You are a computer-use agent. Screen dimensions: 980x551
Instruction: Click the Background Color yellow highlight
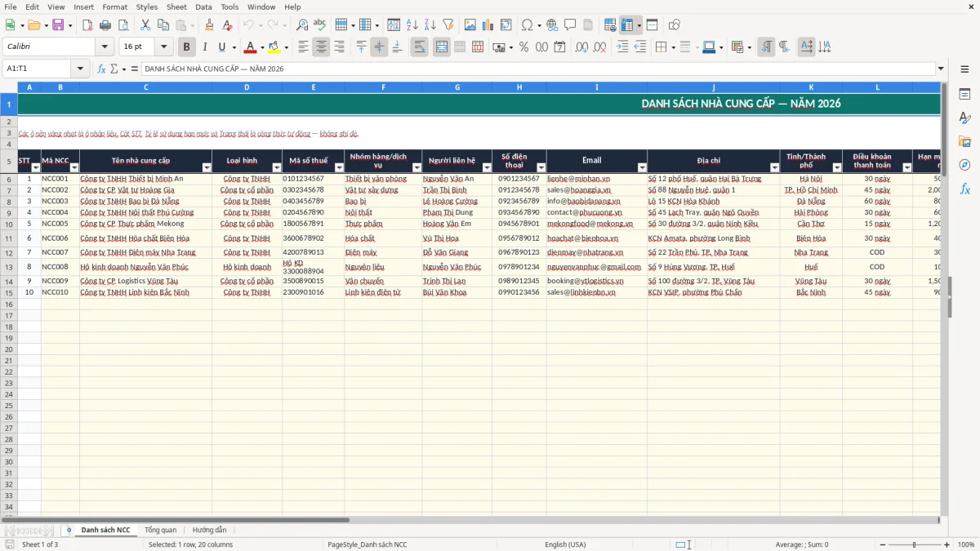point(274,47)
